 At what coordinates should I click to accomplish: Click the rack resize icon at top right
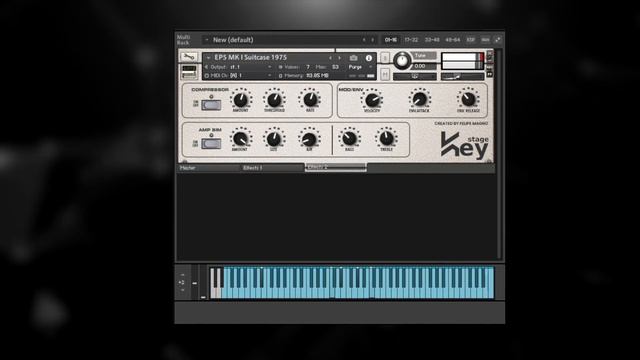click(498, 40)
